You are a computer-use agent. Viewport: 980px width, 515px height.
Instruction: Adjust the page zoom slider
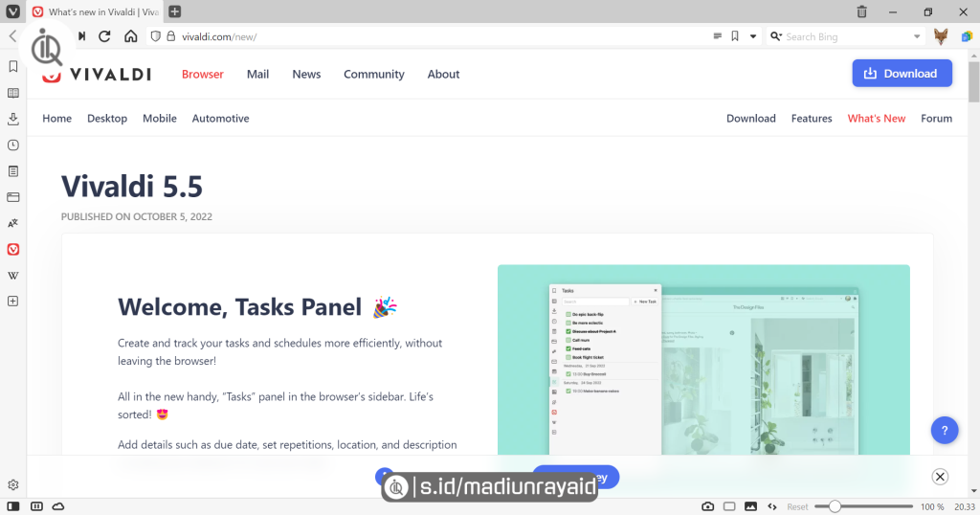(x=835, y=505)
